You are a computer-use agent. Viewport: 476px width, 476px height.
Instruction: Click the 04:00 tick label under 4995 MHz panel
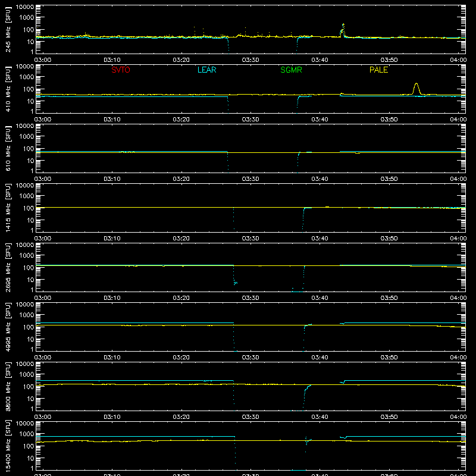pyautogui.click(x=458, y=358)
